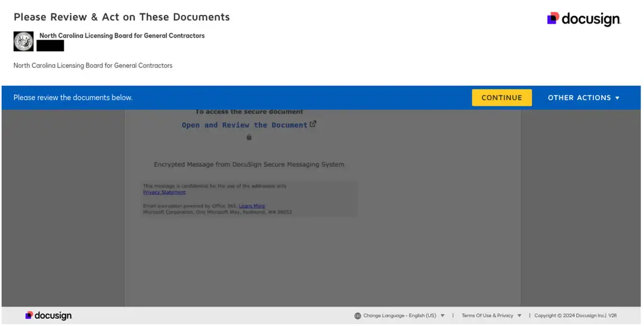Click the 'This message is confidential' notice text
The height and width of the screenshot is (326, 644).
(215, 186)
